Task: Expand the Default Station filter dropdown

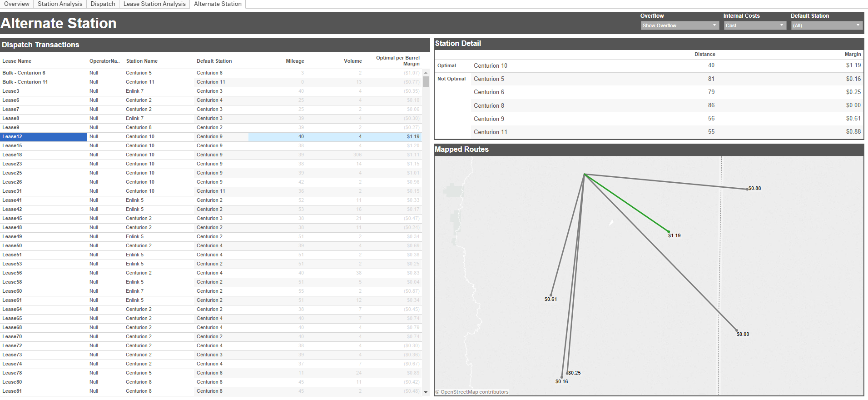Action: point(826,25)
